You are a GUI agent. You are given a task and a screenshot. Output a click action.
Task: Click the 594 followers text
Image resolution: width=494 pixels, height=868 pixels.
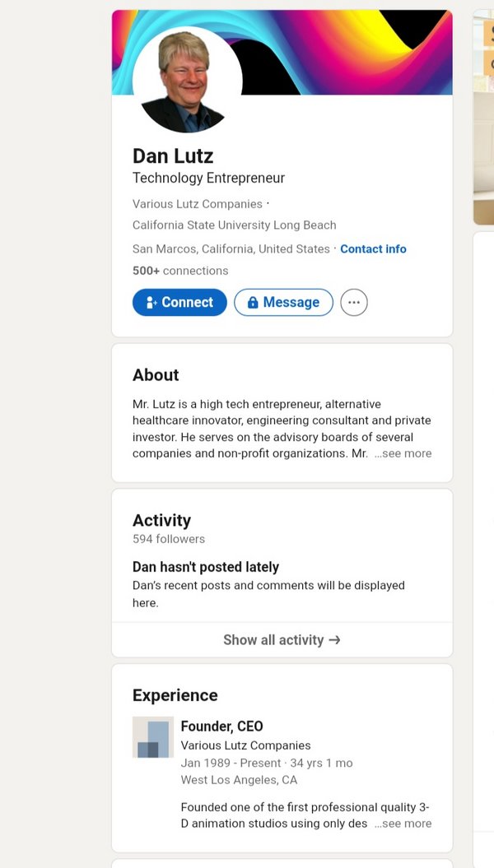[x=168, y=539]
